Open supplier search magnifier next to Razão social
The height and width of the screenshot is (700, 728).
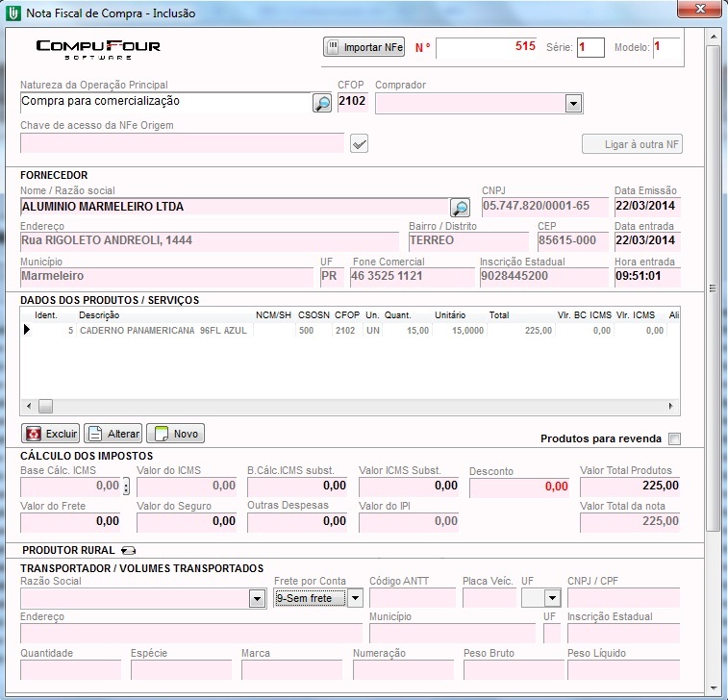tap(461, 207)
